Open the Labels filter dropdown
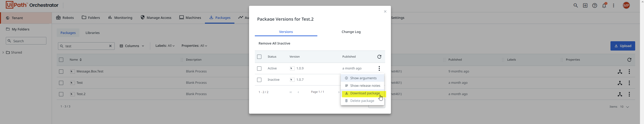Viewport: 644px width, 124px height. (165, 46)
